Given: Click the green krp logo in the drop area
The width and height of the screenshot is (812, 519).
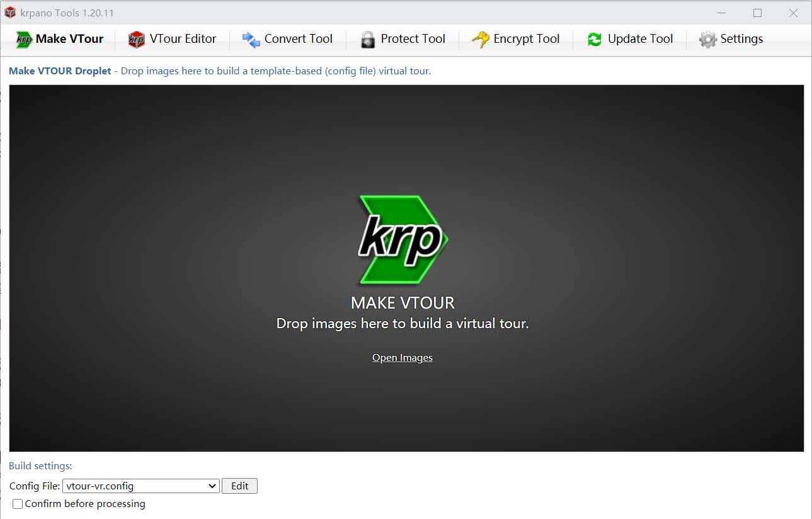Looking at the screenshot, I should tap(403, 240).
